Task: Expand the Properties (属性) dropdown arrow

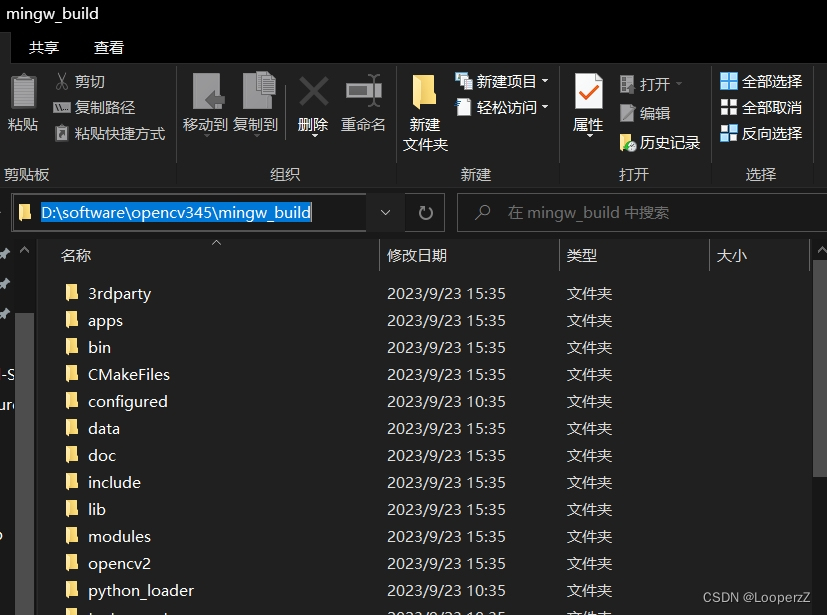Action: (x=589, y=136)
